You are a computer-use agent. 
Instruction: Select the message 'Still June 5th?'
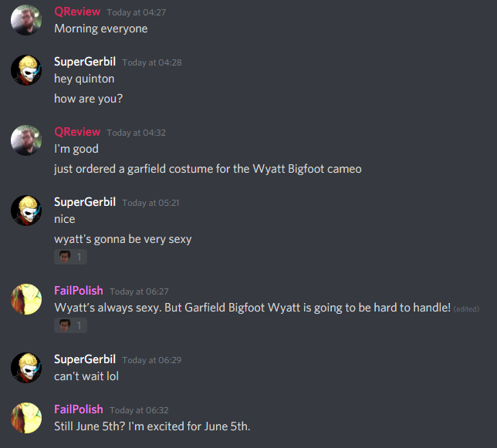[x=152, y=426]
